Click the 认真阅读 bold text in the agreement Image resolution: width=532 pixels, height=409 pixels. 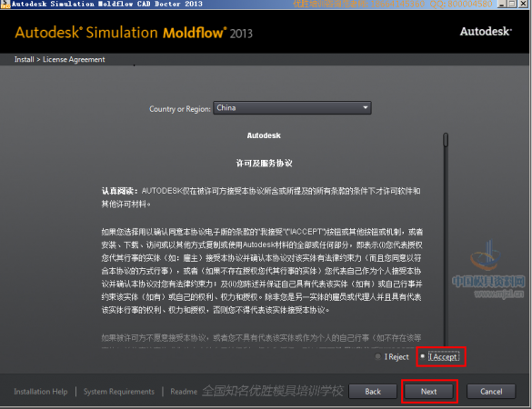click(119, 191)
